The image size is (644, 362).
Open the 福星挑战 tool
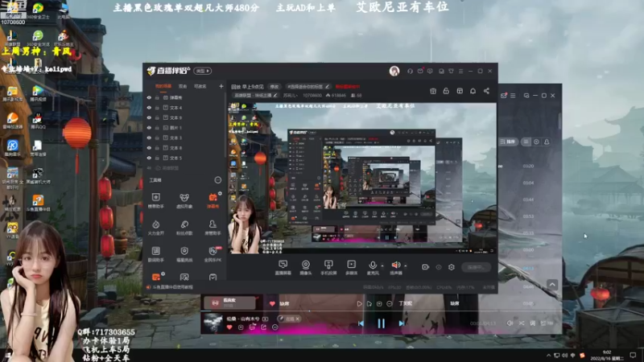click(x=184, y=254)
